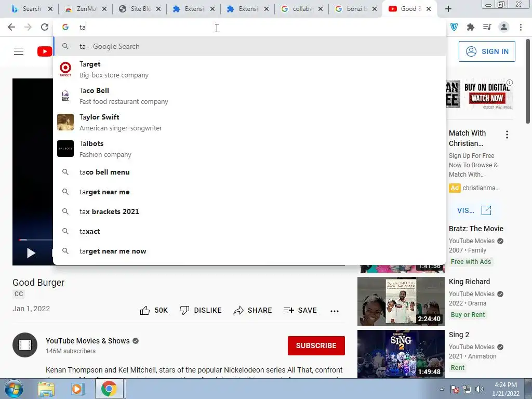Like the video with thumbs-up icon

145,311
